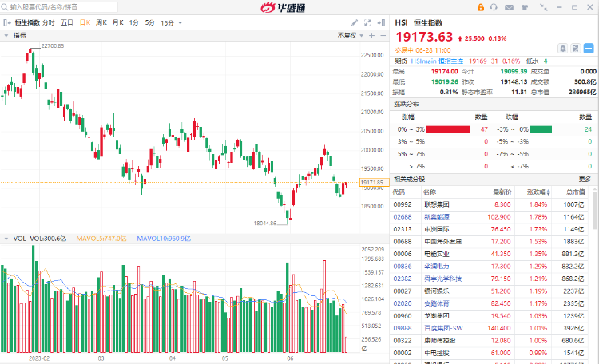Image resolution: width=599 pixels, height=364 pixels.
Task: Open the skin theme shirt icon
Action: point(525,7)
